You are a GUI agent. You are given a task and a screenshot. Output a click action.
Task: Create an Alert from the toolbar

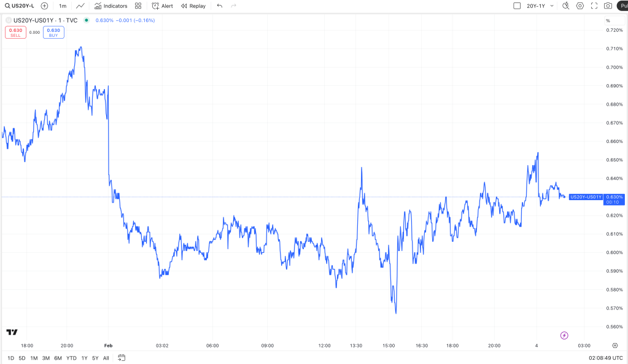[162, 6]
